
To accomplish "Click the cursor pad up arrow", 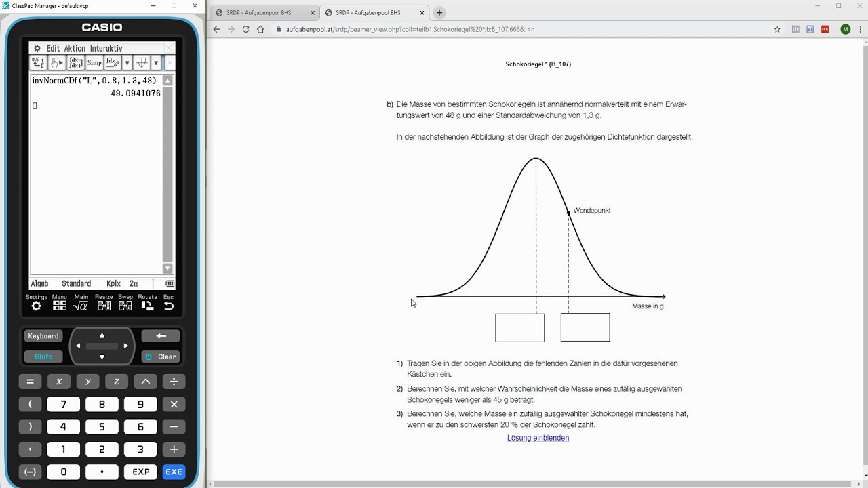I will (102, 335).
